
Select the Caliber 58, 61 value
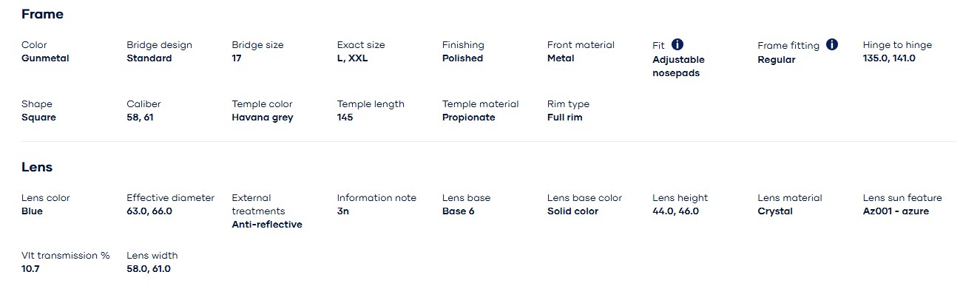coord(140,118)
